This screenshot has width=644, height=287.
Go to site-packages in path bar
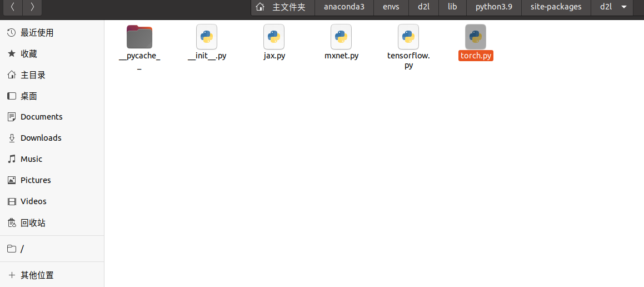pos(556,7)
